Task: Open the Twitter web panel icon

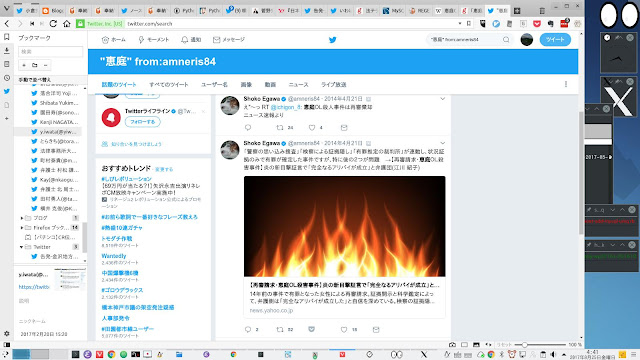Action: point(7,91)
